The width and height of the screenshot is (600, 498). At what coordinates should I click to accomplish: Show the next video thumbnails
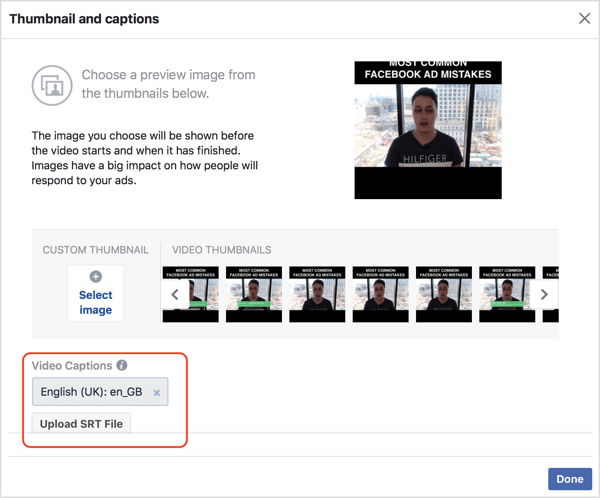pos(544,294)
